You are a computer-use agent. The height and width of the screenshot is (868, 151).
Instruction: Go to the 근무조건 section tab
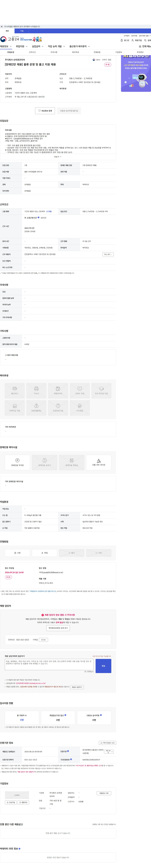[x=32, y=52]
